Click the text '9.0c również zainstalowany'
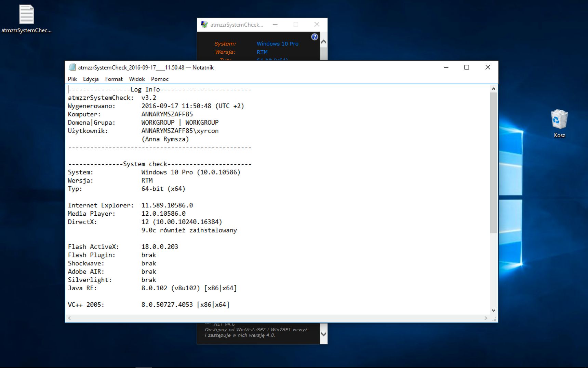 [189, 230]
